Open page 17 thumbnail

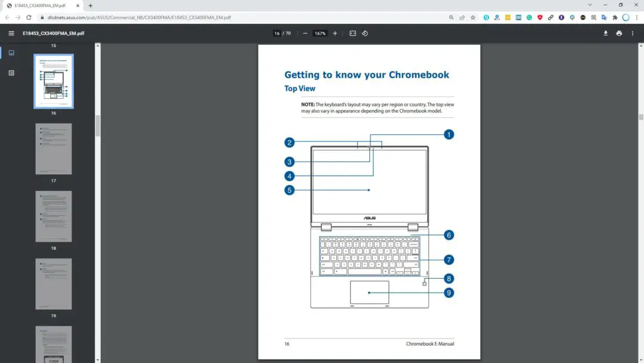coord(54,149)
